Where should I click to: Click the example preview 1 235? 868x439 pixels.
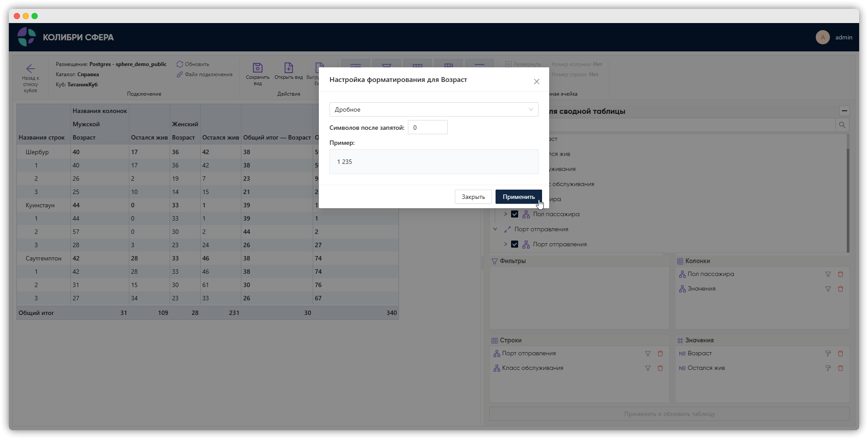345,162
